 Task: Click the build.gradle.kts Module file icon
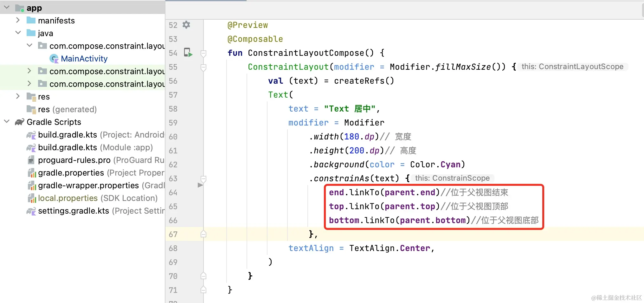[31, 148]
